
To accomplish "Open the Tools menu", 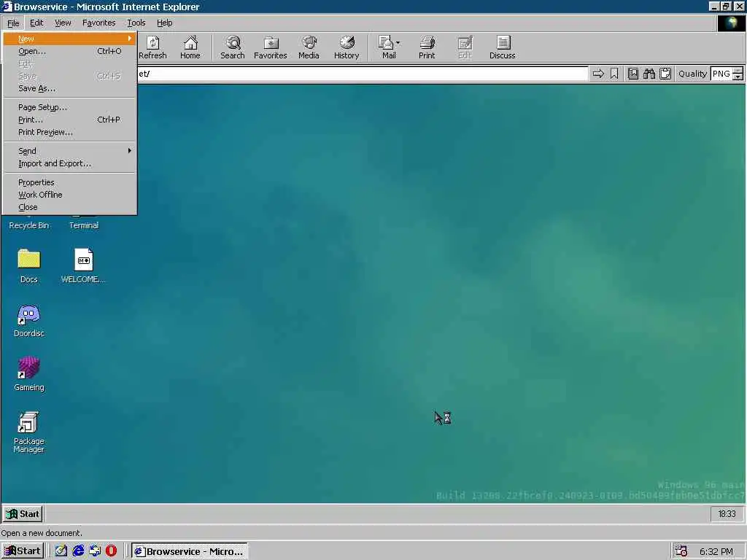I will pos(136,23).
